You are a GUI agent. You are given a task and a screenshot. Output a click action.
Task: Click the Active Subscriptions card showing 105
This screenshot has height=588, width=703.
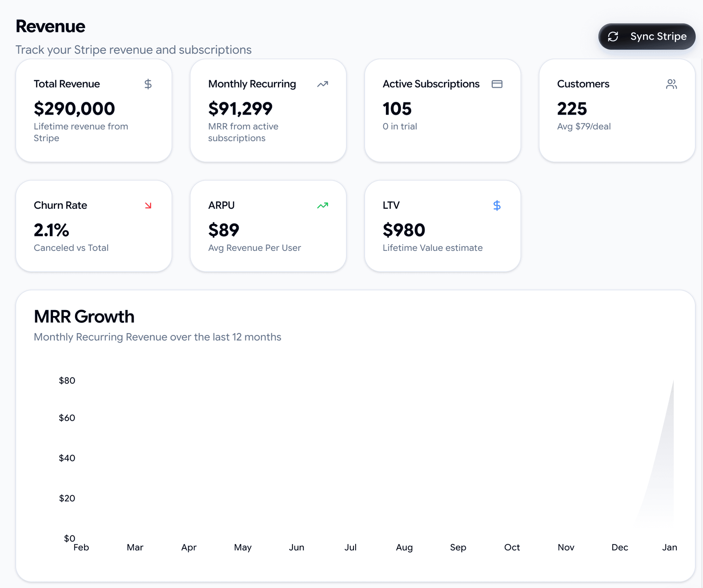click(442, 110)
